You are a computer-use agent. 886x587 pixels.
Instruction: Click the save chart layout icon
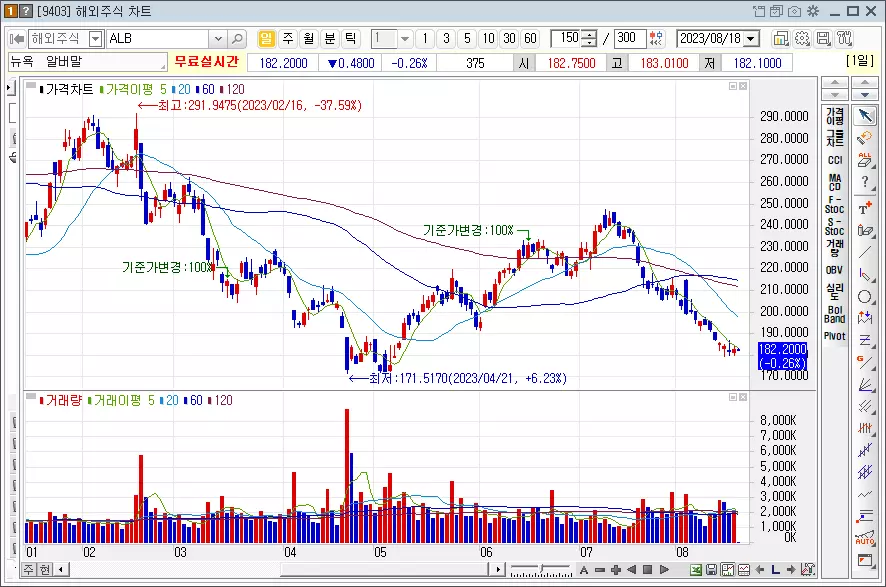pyautogui.click(x=823, y=39)
